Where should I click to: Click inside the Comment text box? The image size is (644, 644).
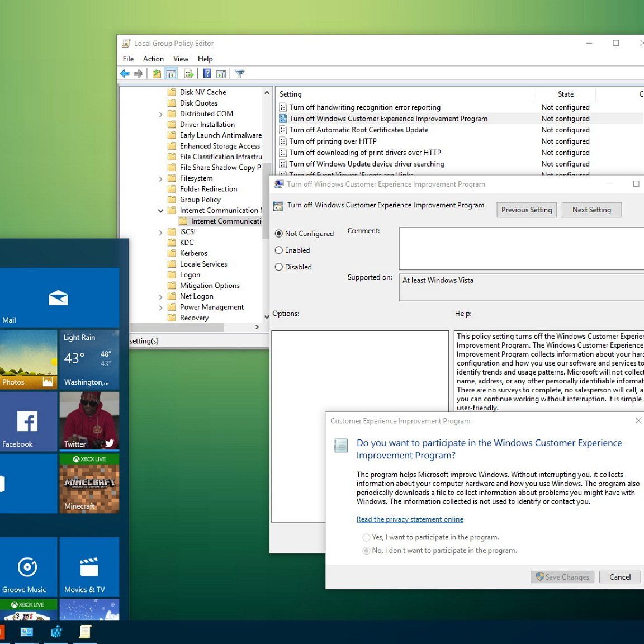pyautogui.click(x=521, y=248)
